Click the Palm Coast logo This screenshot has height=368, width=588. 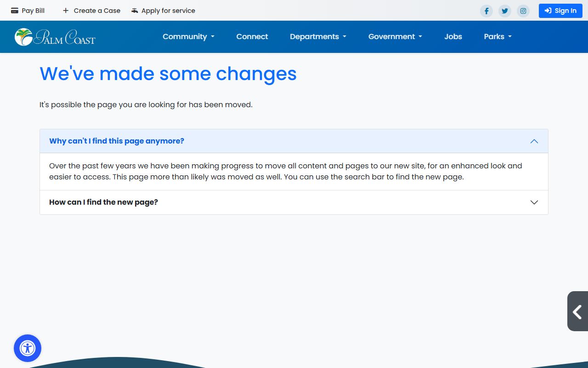point(55,37)
